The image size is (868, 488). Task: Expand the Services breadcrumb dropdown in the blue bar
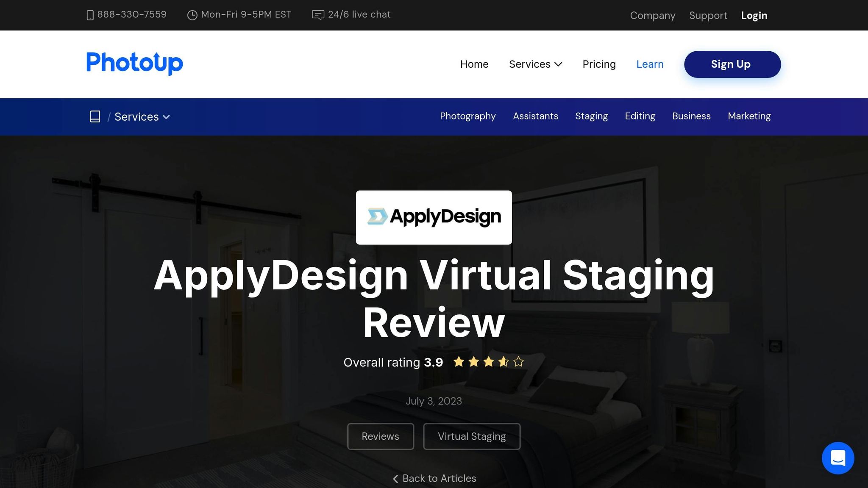coord(142,117)
